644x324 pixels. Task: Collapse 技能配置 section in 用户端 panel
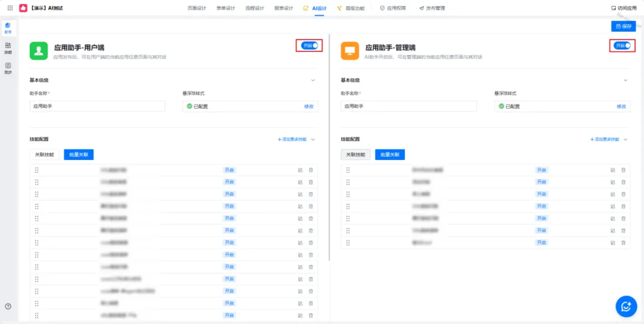(312, 139)
